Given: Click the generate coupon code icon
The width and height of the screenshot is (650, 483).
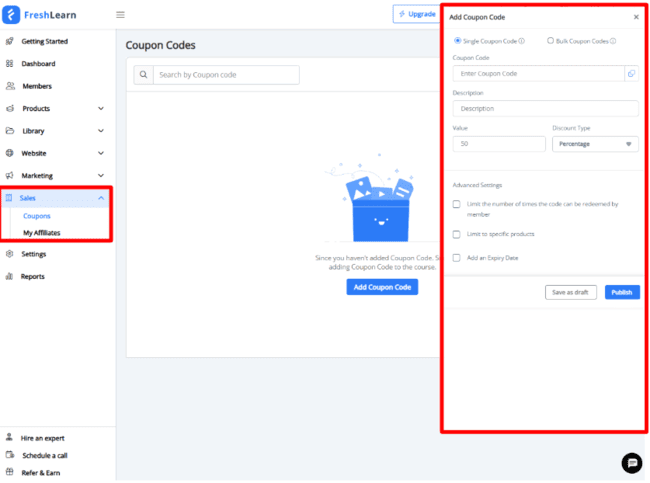Looking at the screenshot, I should click(x=631, y=73).
